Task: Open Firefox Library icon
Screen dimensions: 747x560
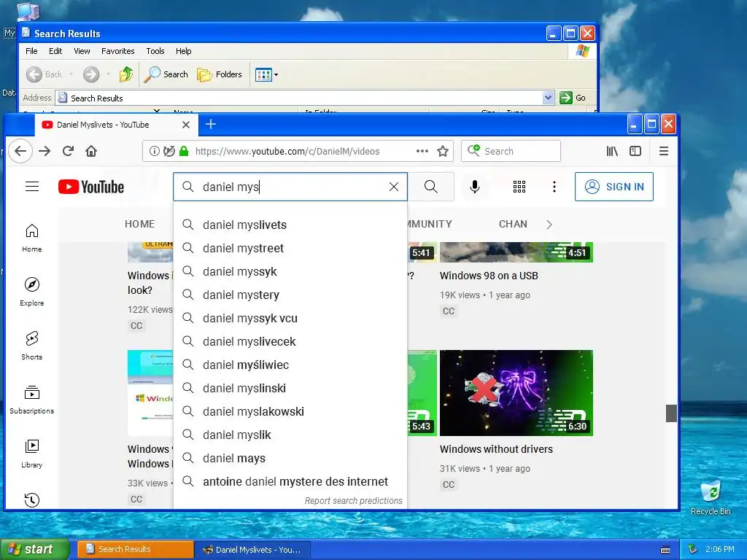Action: (612, 151)
